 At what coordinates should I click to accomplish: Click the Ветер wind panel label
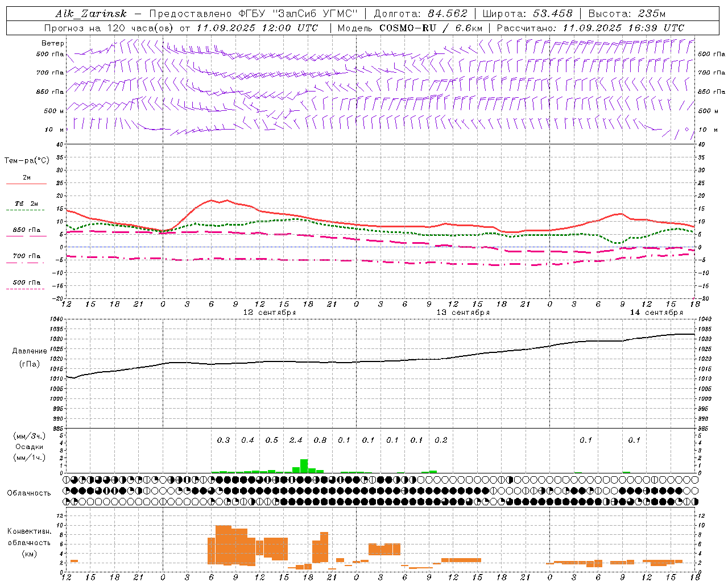coord(53,43)
